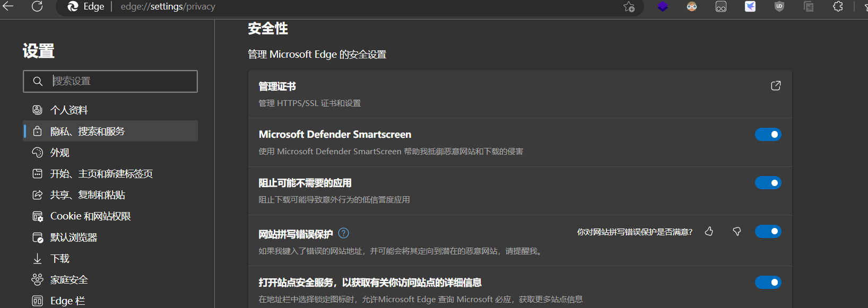Image resolution: width=868 pixels, height=308 pixels.
Task: Click the 个人资料 profile icon
Action: coord(37,110)
